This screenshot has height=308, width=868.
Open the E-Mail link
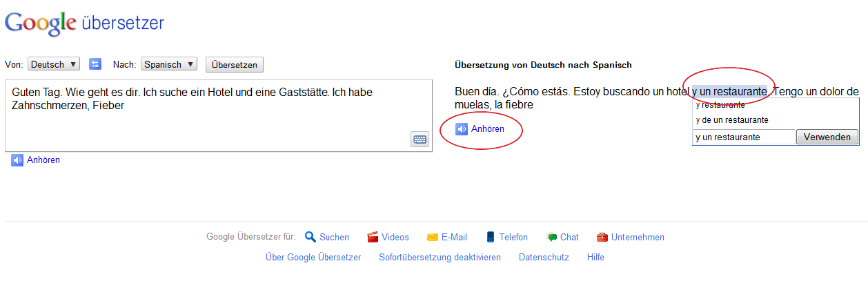point(454,237)
